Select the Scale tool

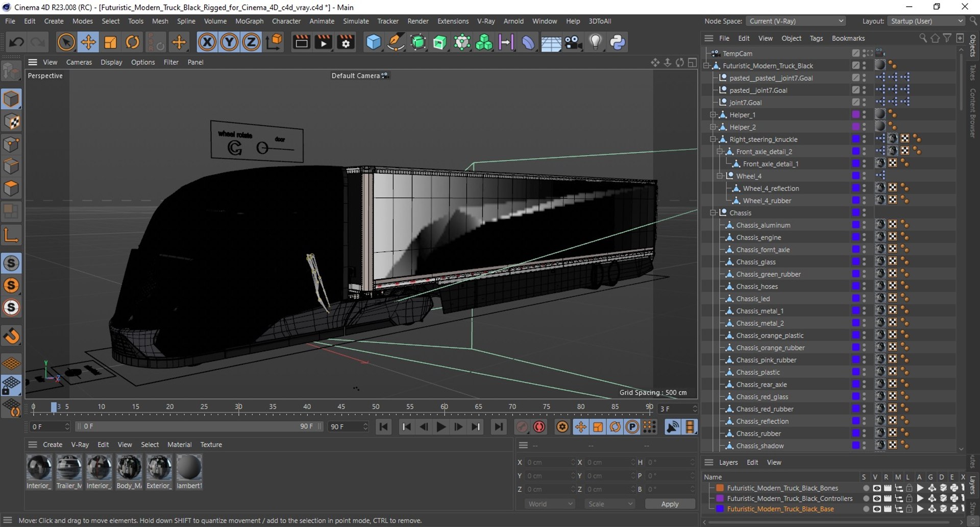(110, 42)
